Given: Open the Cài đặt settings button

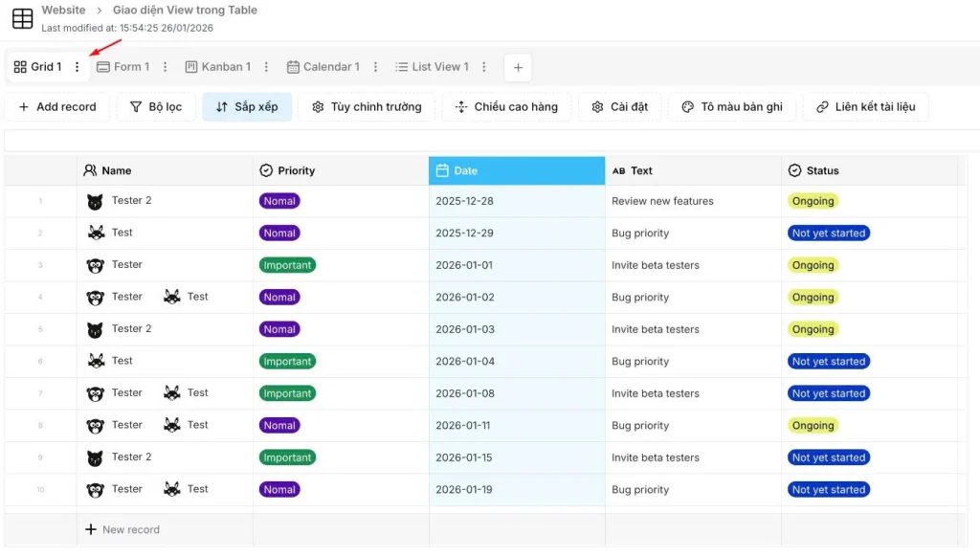Looking at the screenshot, I should click(x=619, y=107).
